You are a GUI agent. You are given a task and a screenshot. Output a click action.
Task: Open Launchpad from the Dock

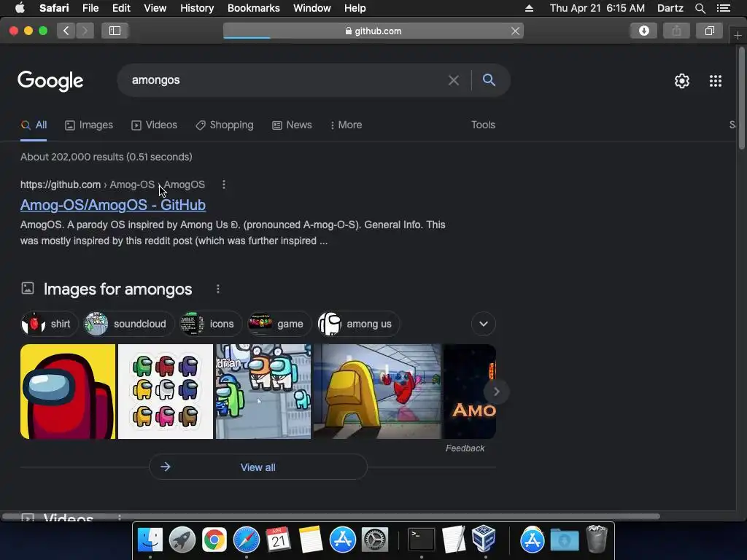(182, 540)
